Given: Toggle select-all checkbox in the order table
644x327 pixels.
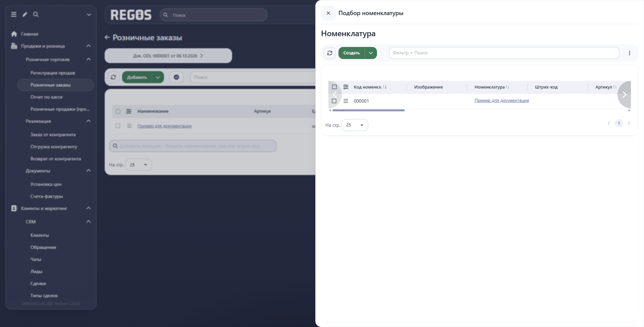Looking at the screenshot, I should 118,111.
